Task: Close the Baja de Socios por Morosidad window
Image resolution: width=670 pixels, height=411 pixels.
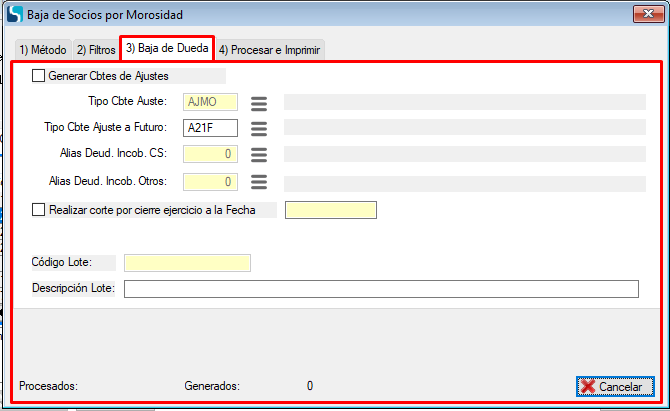Action: coord(645,15)
